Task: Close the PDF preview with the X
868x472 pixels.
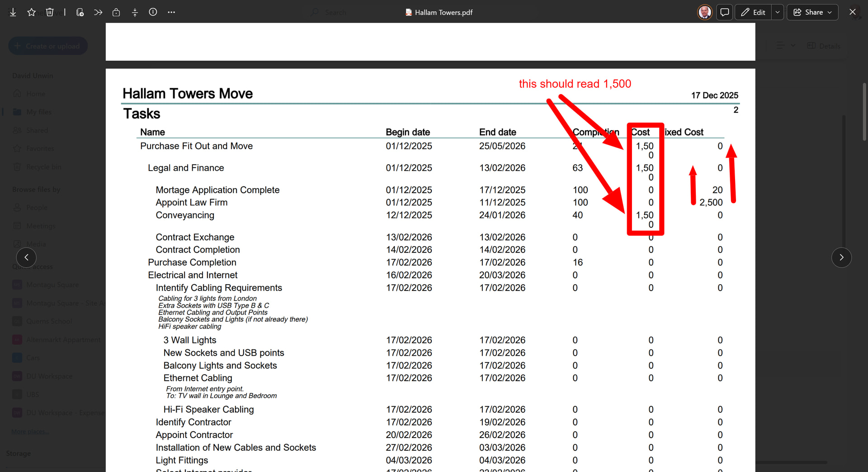Action: (853, 12)
